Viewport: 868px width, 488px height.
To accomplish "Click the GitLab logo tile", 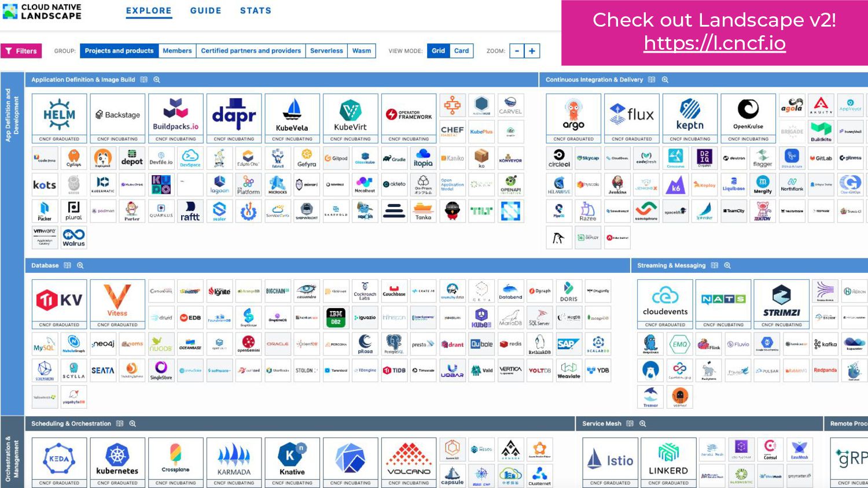I will 821,158.
